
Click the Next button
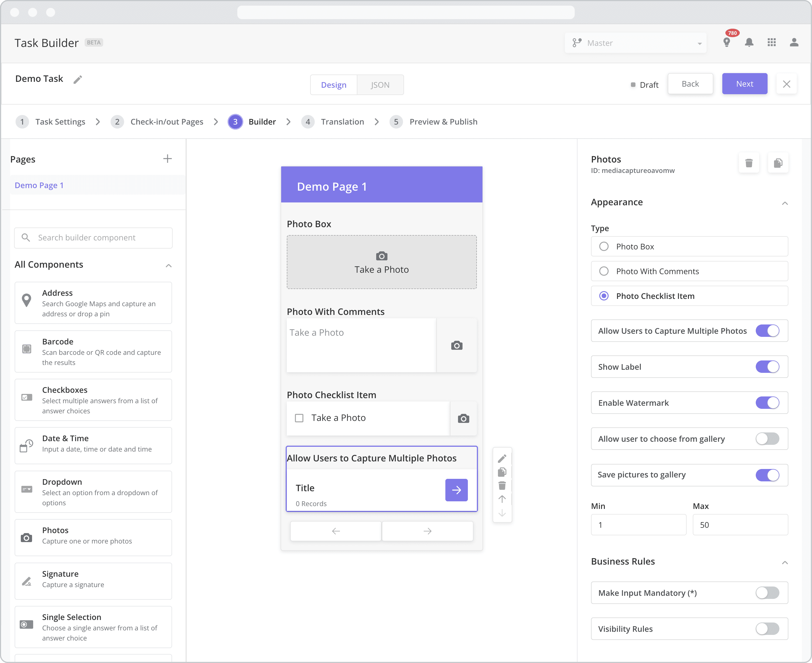coord(745,84)
